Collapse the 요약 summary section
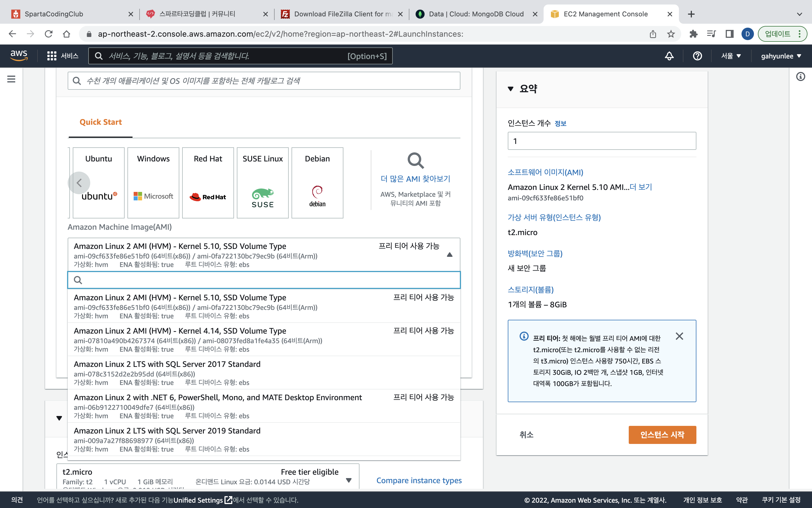This screenshot has width=812, height=508. [x=511, y=89]
